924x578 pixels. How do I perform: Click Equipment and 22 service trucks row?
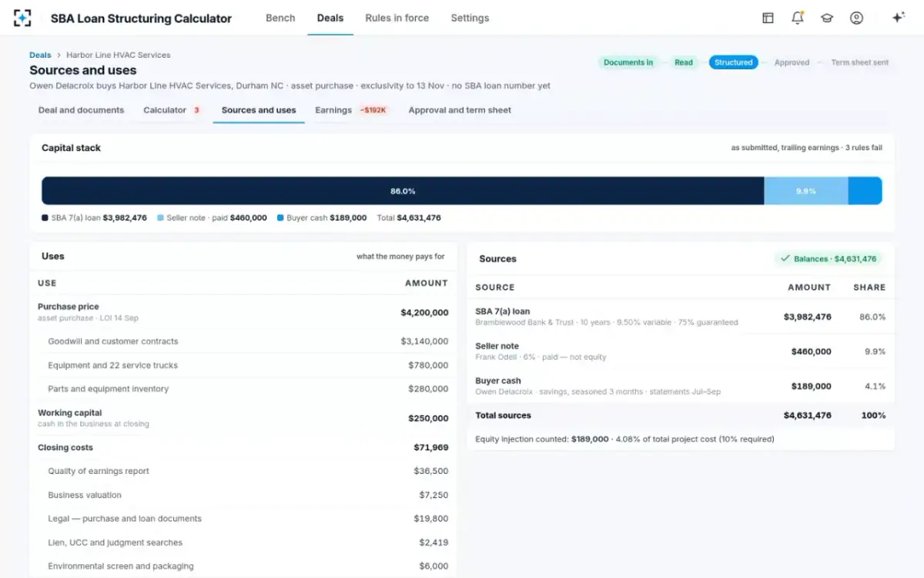coord(243,365)
